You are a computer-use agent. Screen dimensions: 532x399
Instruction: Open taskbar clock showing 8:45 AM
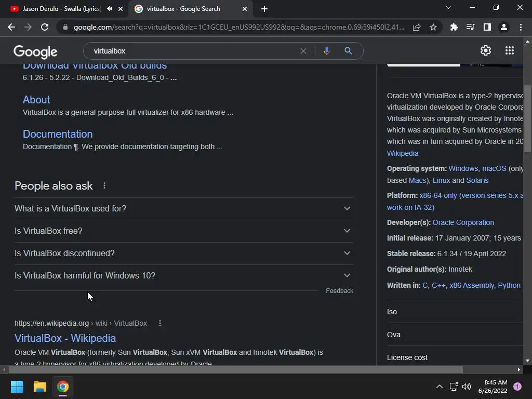coord(493,387)
